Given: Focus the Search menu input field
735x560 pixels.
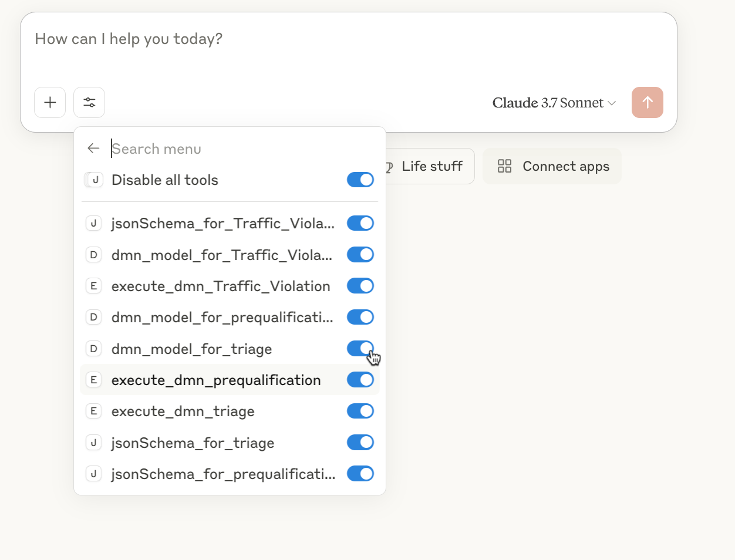Looking at the screenshot, I should click(235, 149).
